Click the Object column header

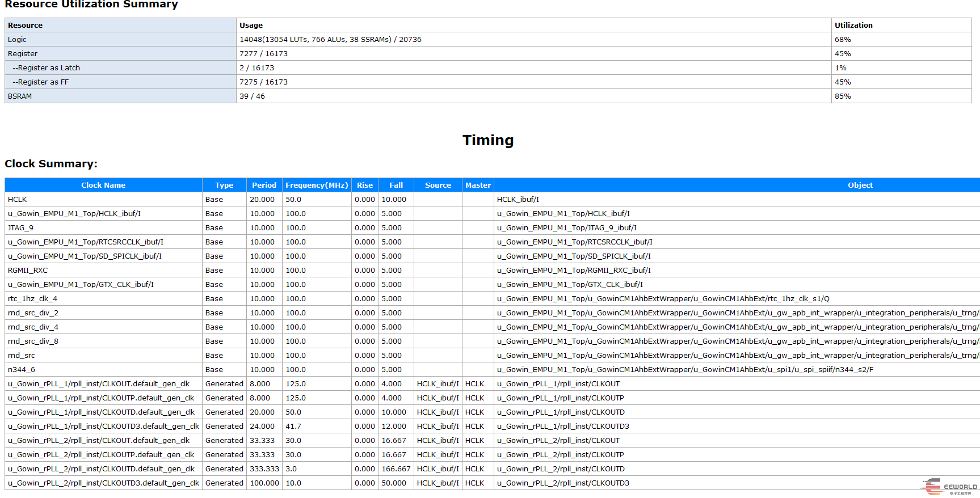[737, 185]
